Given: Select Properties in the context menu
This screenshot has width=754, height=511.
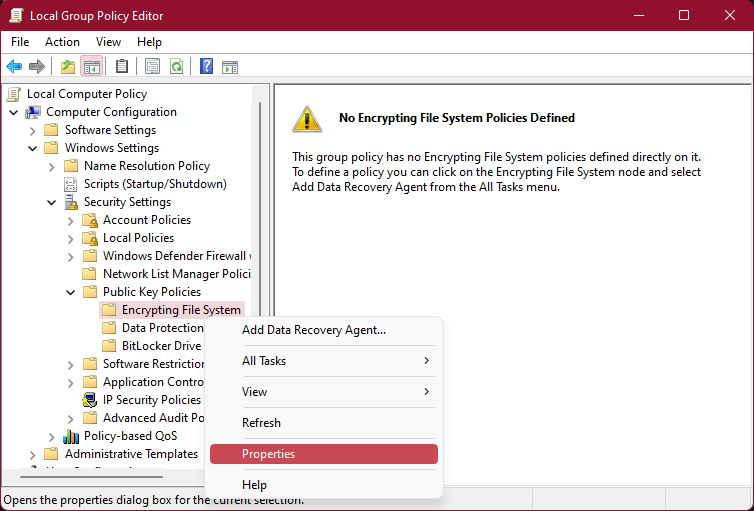Looking at the screenshot, I should click(x=324, y=454).
